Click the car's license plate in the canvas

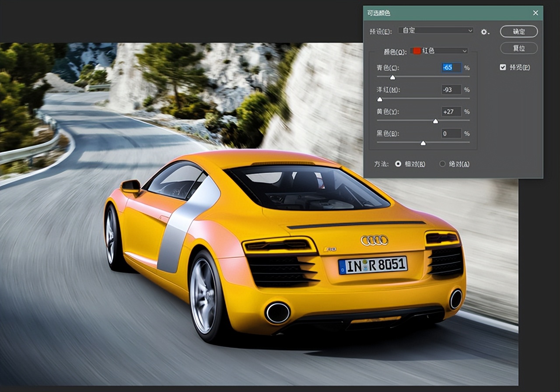pyautogui.click(x=373, y=265)
